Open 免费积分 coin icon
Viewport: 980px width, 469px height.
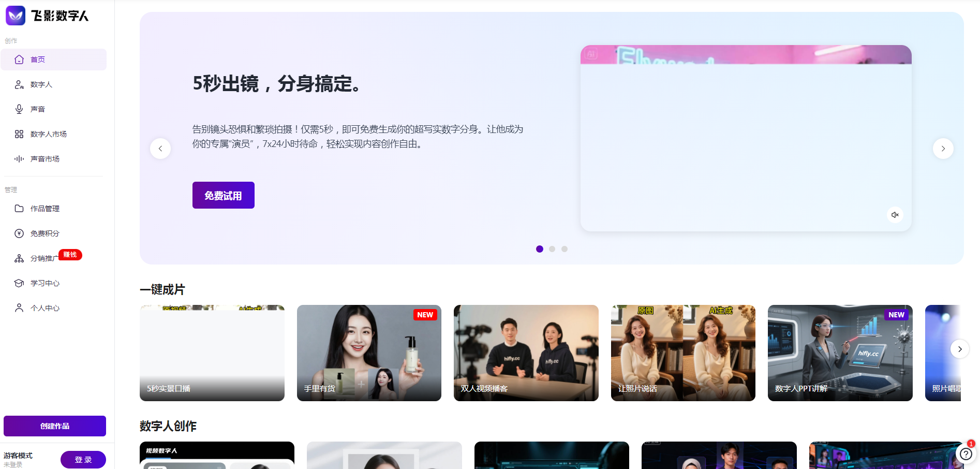coord(19,233)
